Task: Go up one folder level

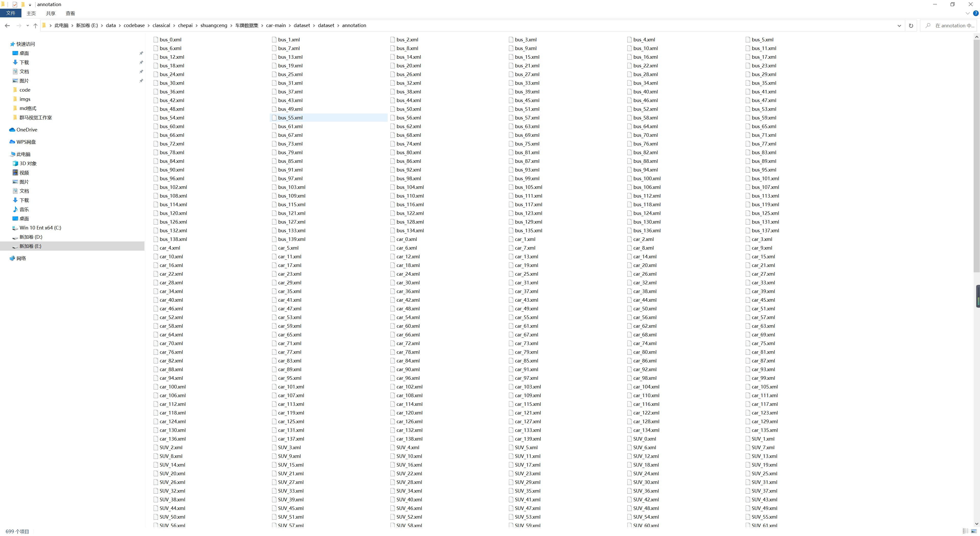Action: pos(35,26)
